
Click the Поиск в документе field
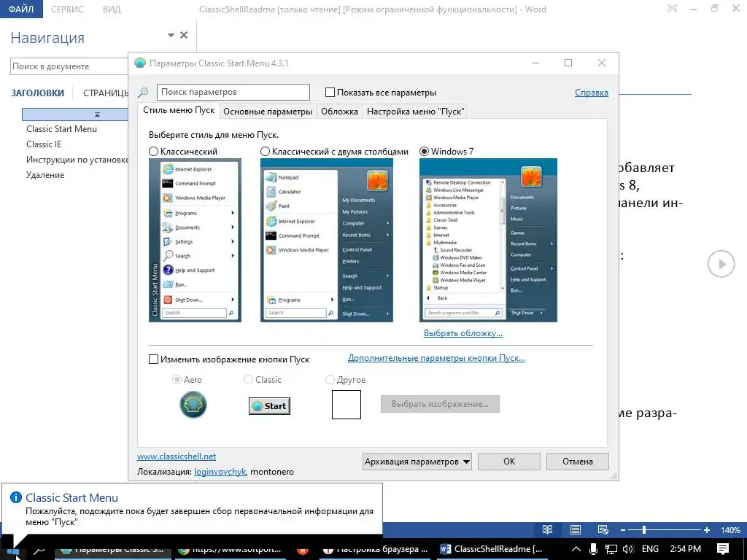pyautogui.click(x=69, y=66)
